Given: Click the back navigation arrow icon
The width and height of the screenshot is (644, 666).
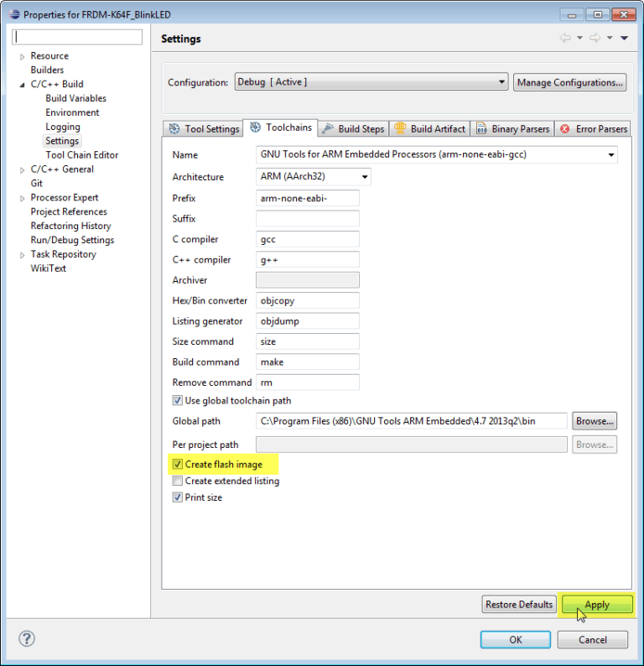Looking at the screenshot, I should tap(565, 38).
